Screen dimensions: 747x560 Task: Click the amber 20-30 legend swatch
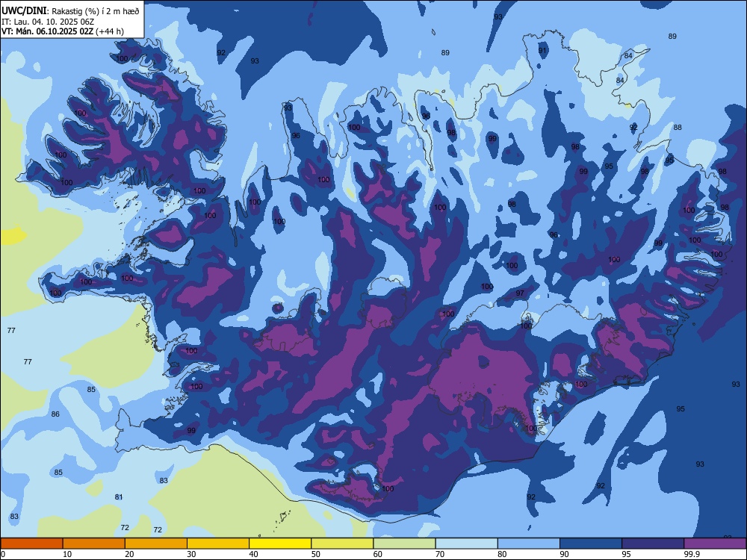tap(156, 544)
